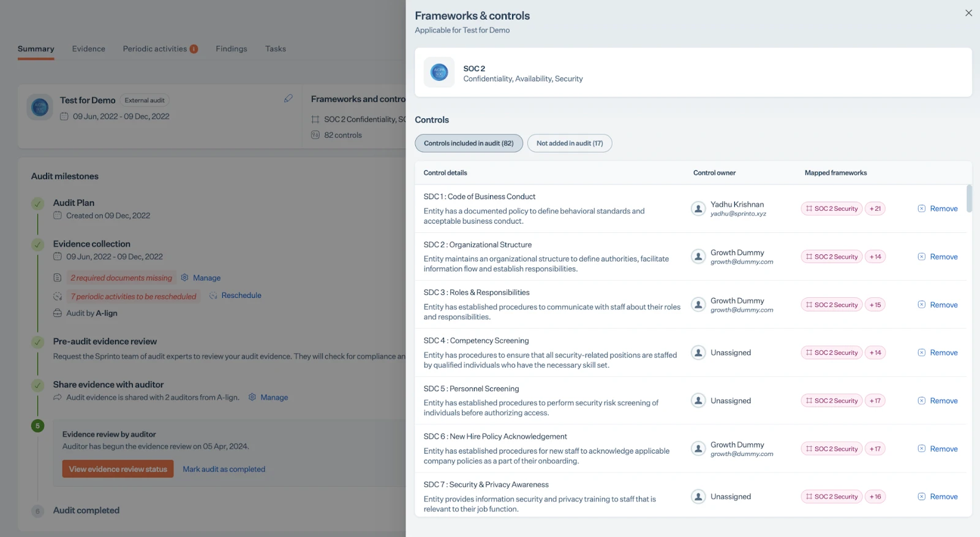980x537 pixels.
Task: Click the gear icon beside documents missing Manage
Action: point(184,278)
